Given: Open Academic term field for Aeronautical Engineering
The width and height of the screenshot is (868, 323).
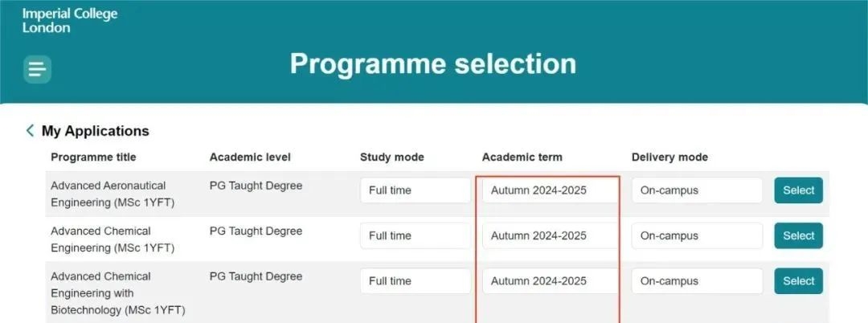Looking at the screenshot, I should tap(551, 190).
